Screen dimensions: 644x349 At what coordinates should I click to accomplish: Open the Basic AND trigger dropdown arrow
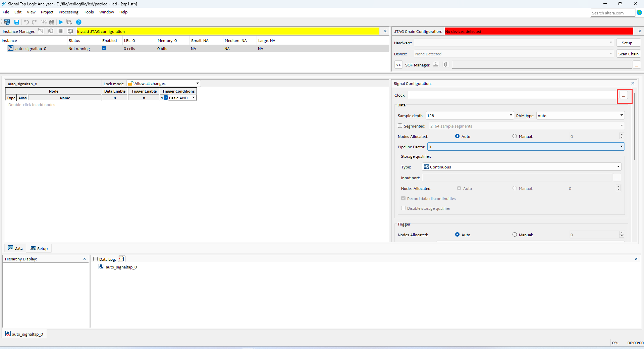[193, 98]
